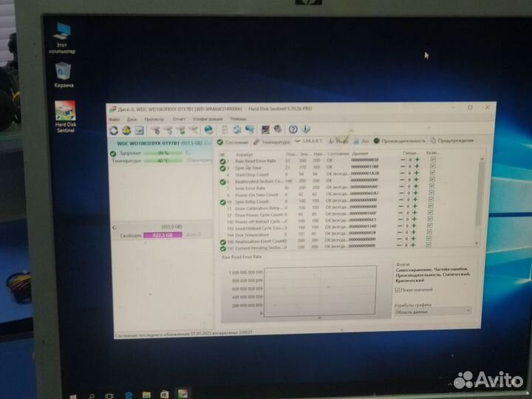
Task: Toggle checkbox in the Spin Retry Count row
Action: pos(432,199)
